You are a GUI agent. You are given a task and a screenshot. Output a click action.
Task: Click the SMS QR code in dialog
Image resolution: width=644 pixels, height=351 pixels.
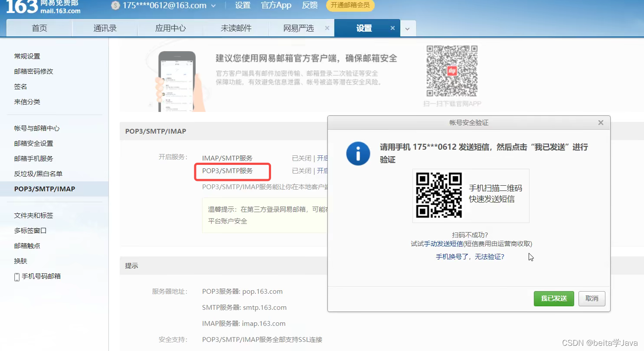pos(439,195)
